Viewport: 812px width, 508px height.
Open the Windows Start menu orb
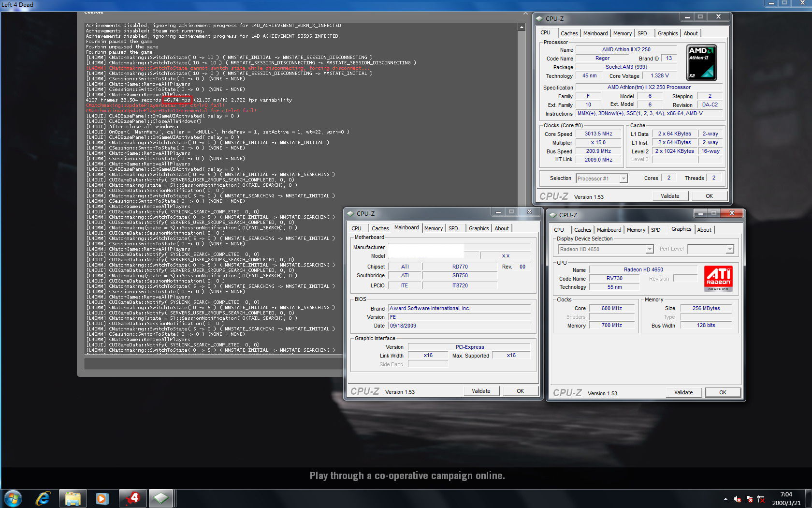tap(13, 498)
